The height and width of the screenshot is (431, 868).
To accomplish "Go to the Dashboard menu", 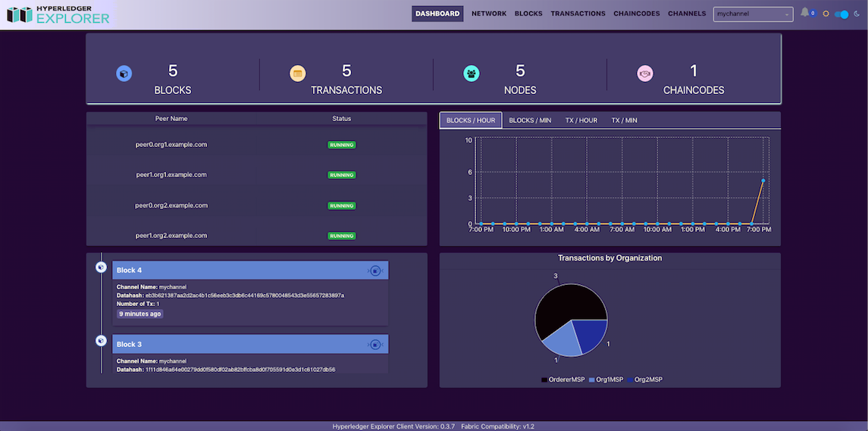I will 437,14.
